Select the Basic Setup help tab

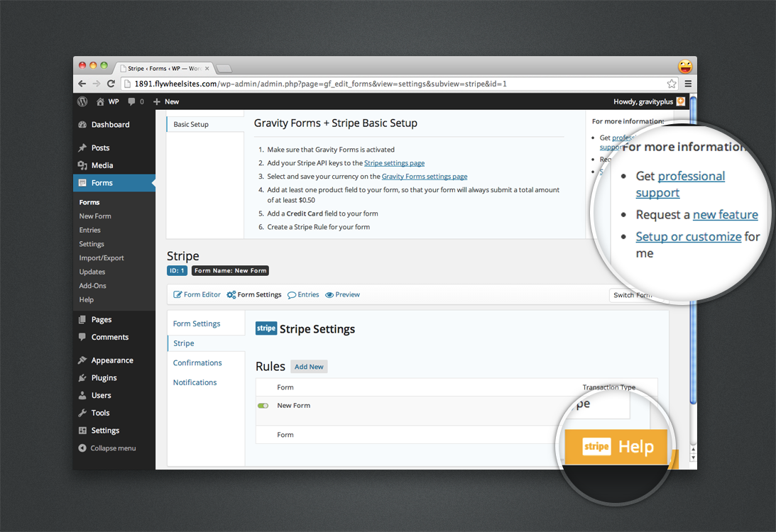pyautogui.click(x=205, y=124)
